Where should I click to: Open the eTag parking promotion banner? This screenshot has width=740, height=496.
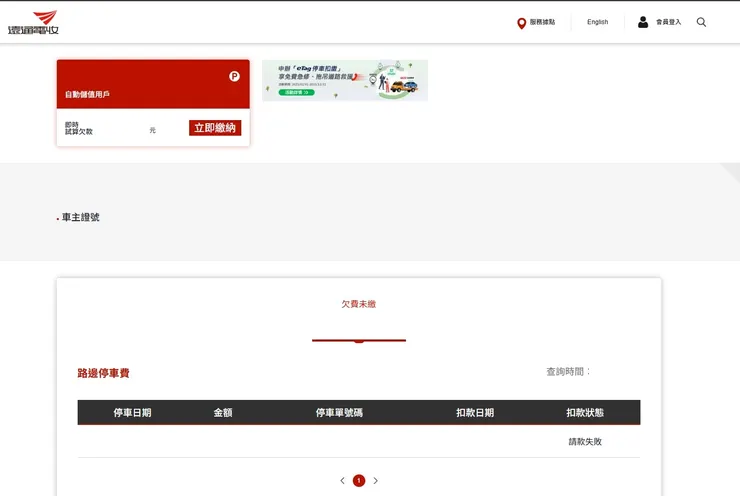pos(345,80)
